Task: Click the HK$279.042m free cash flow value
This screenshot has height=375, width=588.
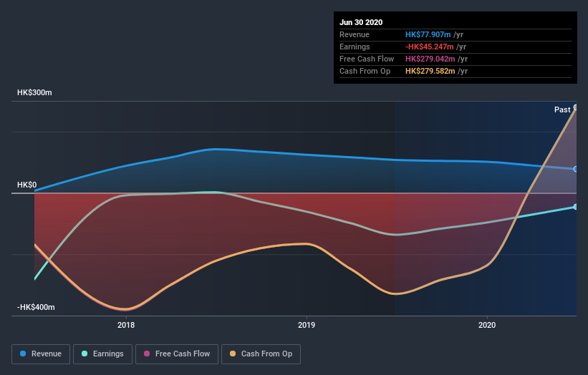Action: click(430, 59)
